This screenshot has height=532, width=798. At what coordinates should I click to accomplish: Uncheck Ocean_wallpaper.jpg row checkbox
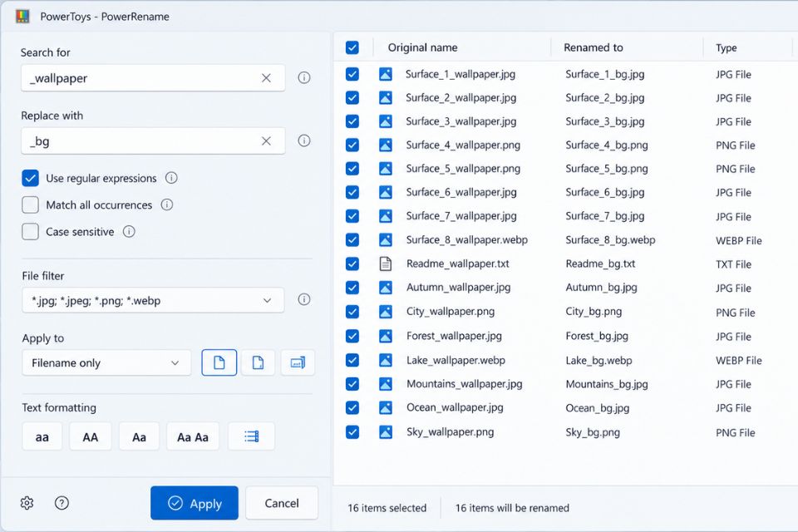352,408
